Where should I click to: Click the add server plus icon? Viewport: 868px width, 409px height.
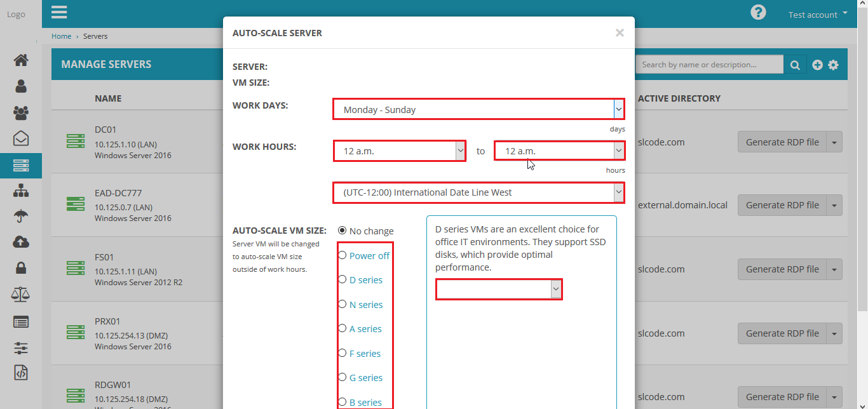[x=818, y=65]
